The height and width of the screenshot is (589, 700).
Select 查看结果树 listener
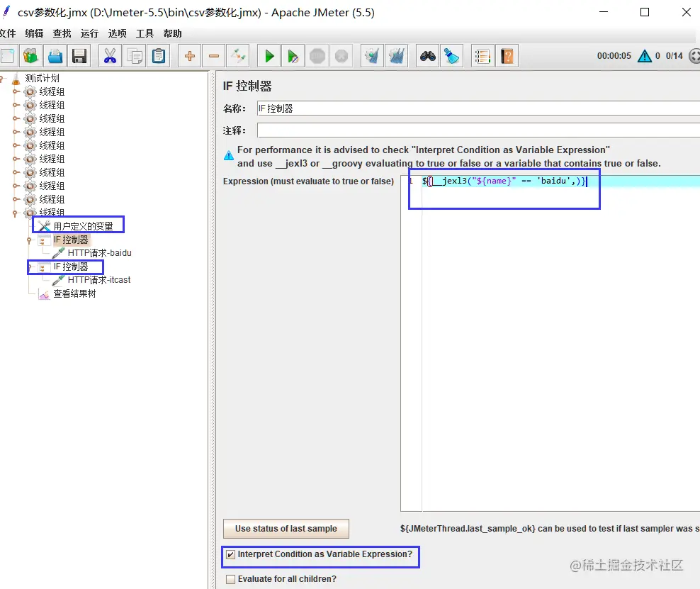pos(74,293)
